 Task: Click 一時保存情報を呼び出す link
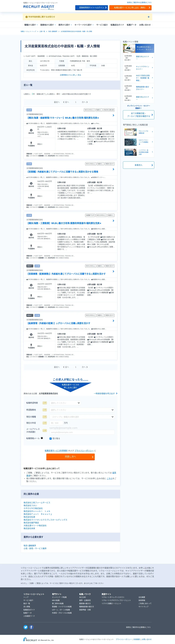(x=105, y=394)
